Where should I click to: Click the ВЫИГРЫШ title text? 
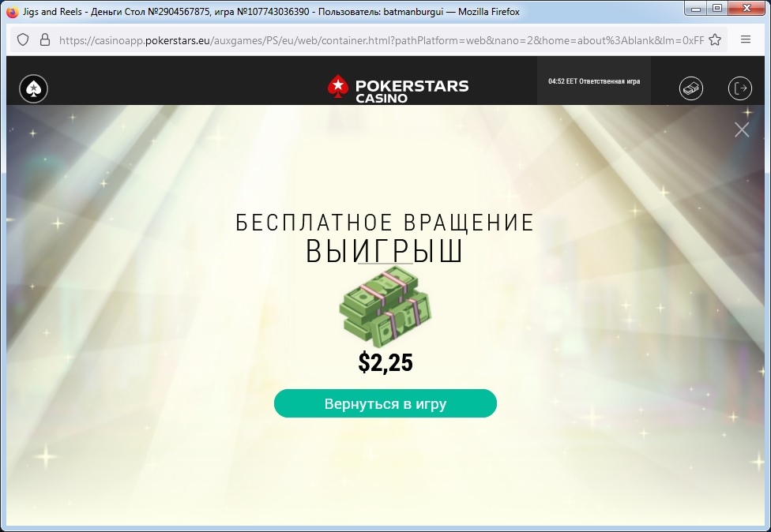click(384, 251)
